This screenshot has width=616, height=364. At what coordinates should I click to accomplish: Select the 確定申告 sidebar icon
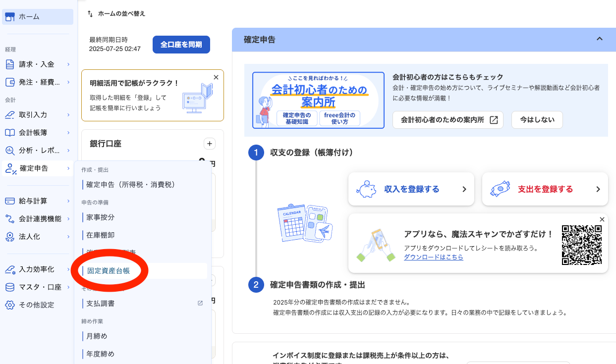[x=9, y=168]
